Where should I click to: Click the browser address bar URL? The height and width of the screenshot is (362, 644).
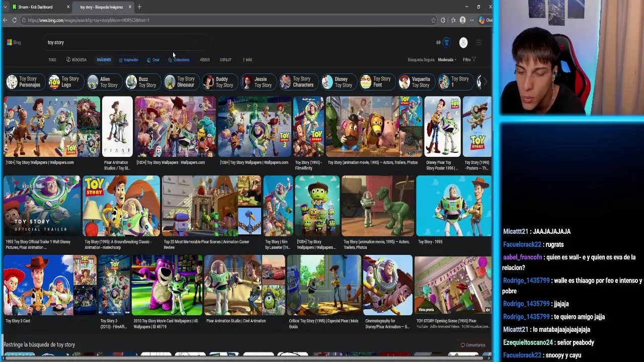(88, 20)
